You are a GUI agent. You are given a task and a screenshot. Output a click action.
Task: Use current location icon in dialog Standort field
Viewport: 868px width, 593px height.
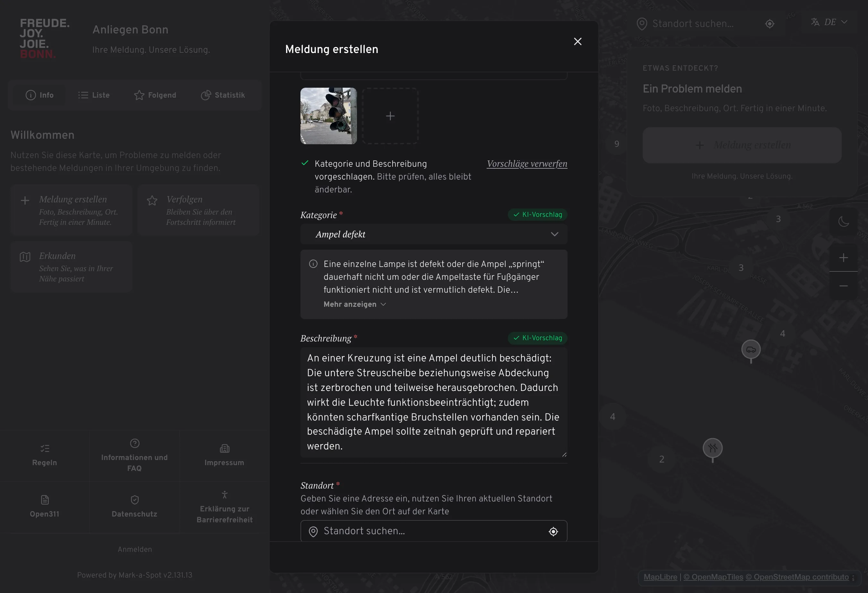(553, 531)
